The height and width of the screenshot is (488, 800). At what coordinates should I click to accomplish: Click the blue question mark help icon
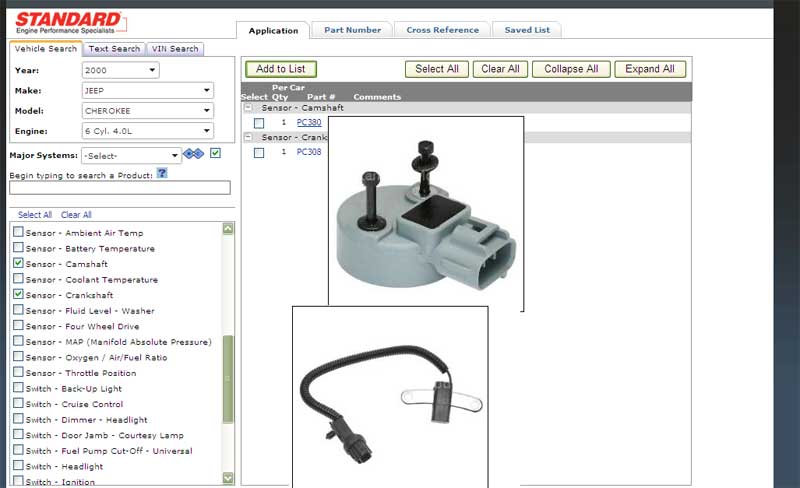[162, 173]
